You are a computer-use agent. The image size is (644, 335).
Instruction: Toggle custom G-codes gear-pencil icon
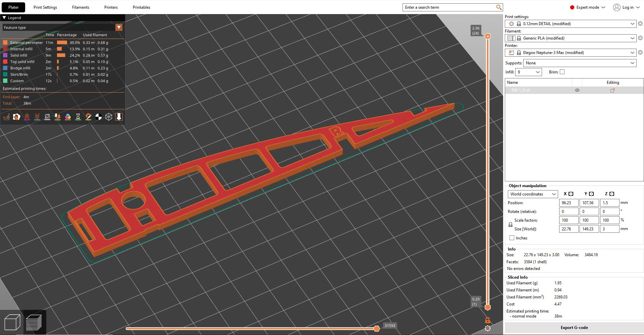point(88,117)
